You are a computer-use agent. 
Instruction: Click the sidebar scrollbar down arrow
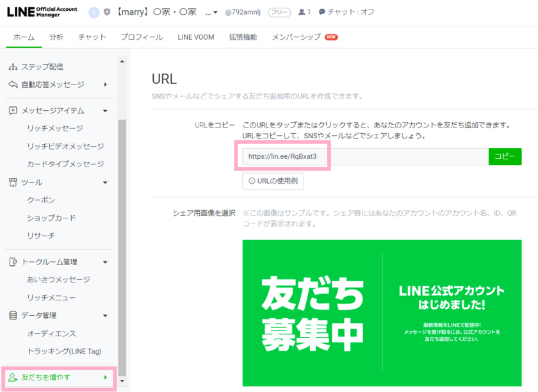click(122, 381)
